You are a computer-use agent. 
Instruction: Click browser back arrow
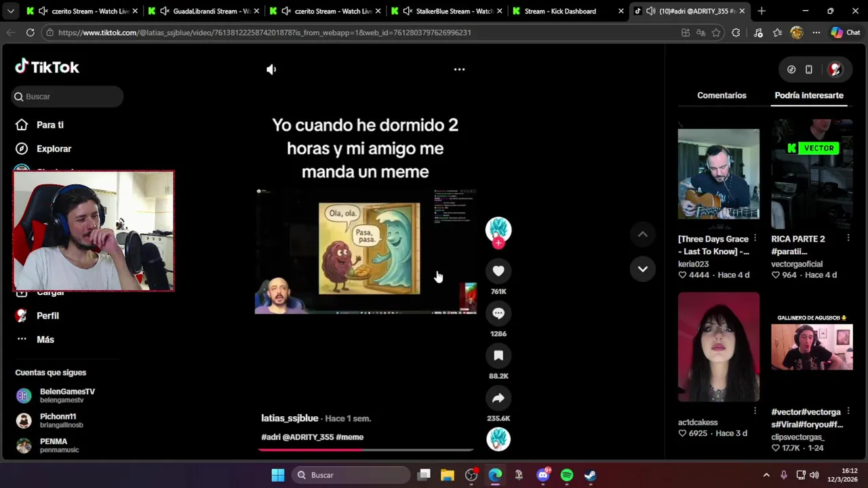pyautogui.click(x=10, y=33)
